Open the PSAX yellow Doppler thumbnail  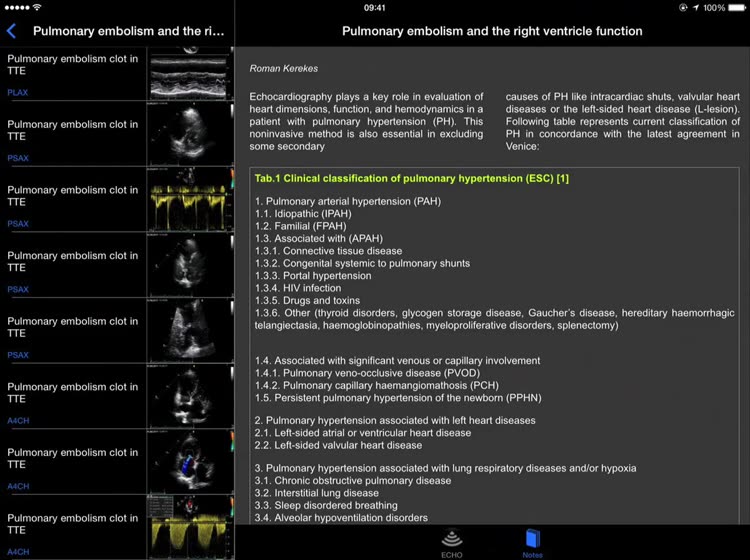pyautogui.click(x=190, y=200)
